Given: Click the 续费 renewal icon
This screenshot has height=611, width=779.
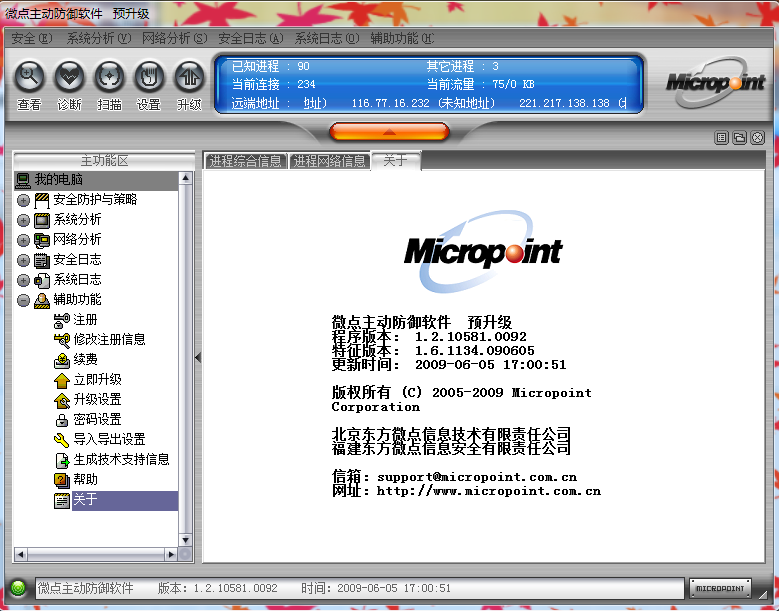Looking at the screenshot, I should (x=62, y=360).
